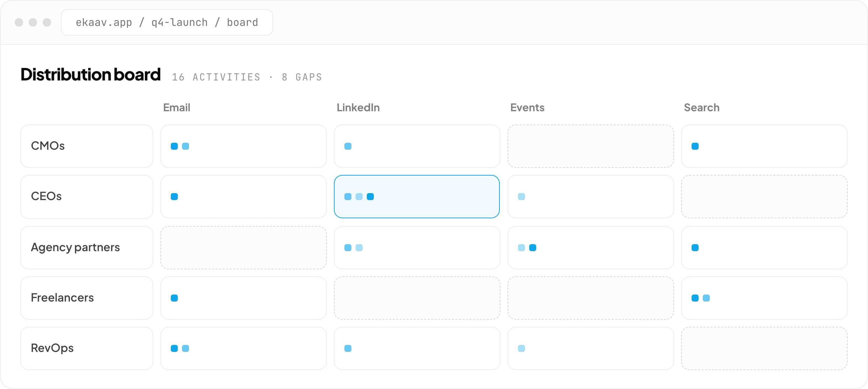The width and height of the screenshot is (868, 389).
Task: Select the empty CMOs Events gap cell
Action: 591,146
